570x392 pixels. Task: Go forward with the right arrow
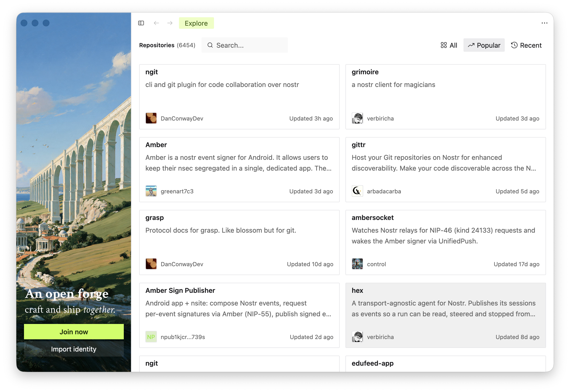point(170,23)
